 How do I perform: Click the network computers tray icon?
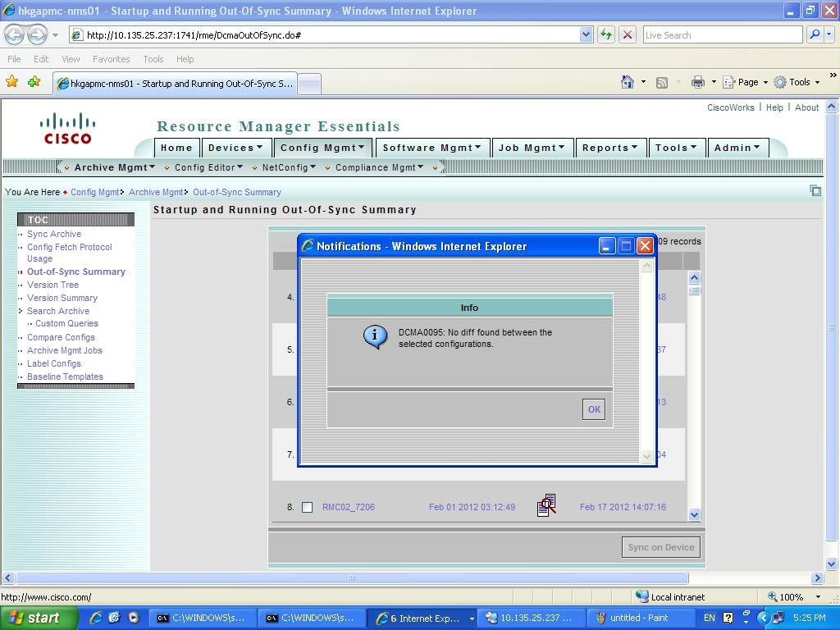(x=778, y=618)
